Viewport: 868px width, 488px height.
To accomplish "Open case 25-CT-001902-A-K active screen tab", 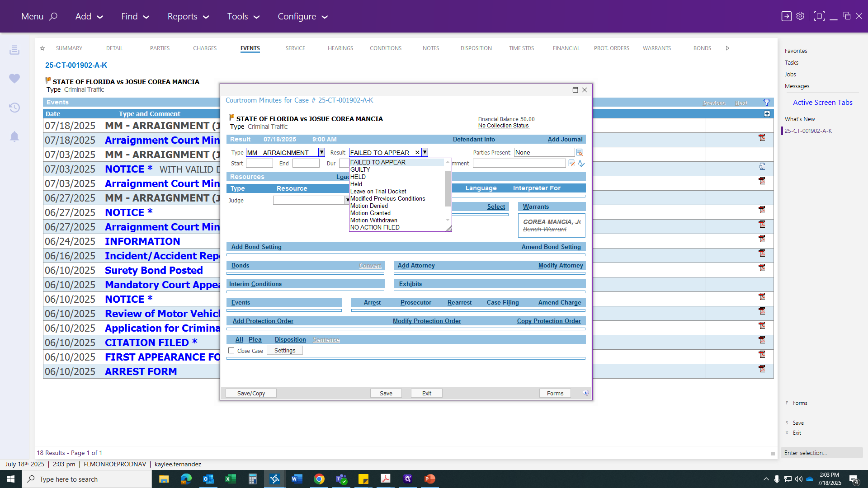I will (x=808, y=131).
